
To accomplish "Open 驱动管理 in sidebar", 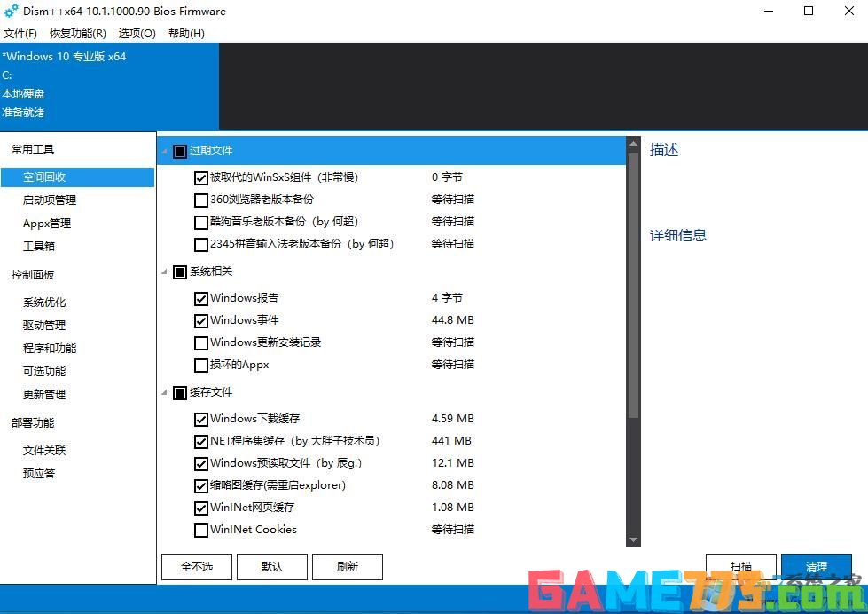I will click(44, 326).
